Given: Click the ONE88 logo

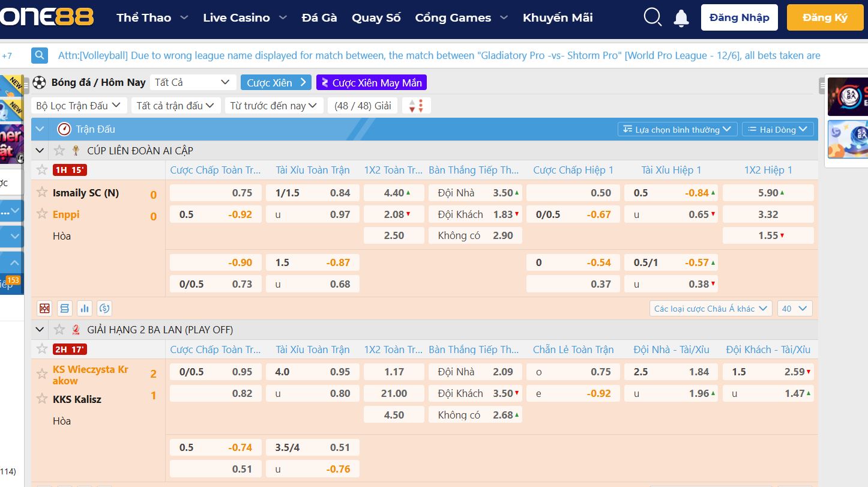Looking at the screenshot, I should click(x=47, y=17).
